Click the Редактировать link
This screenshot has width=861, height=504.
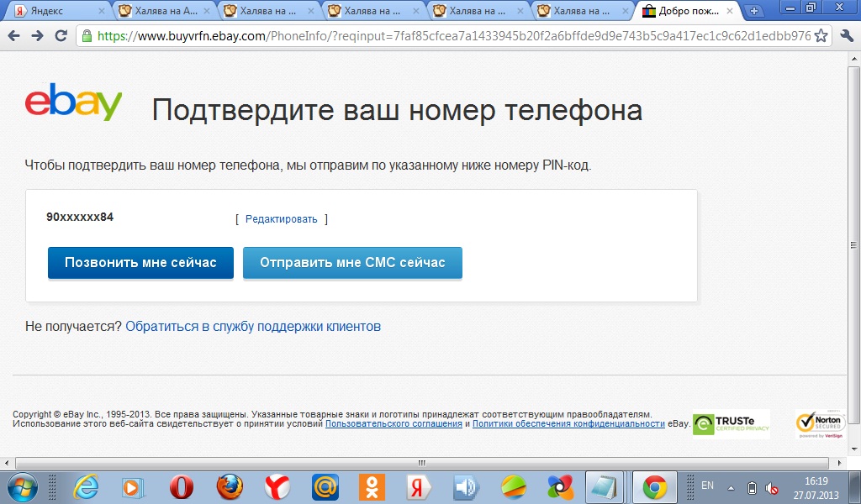pos(281,219)
